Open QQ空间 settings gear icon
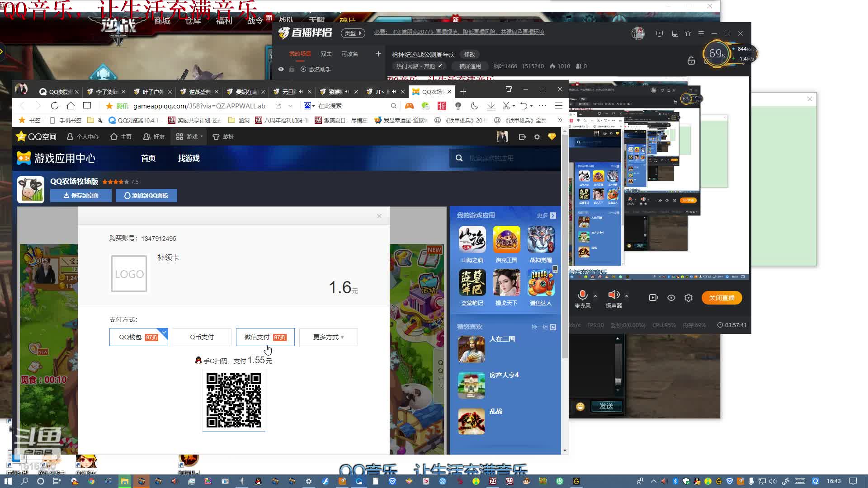 pos(537,137)
